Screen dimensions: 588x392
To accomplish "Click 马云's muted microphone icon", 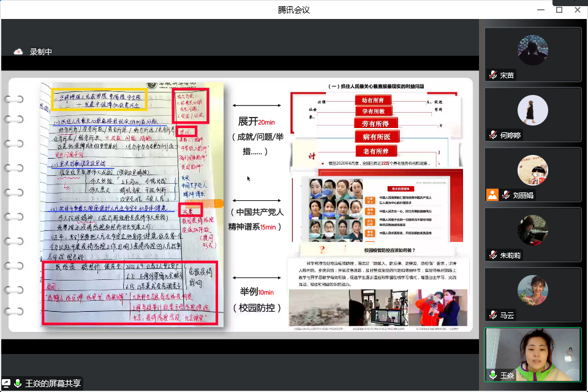I will click(x=492, y=315).
